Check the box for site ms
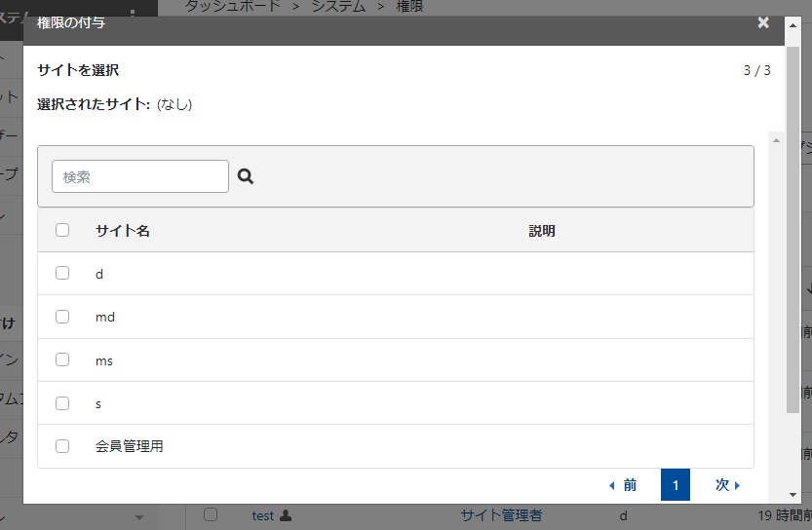 (62, 360)
